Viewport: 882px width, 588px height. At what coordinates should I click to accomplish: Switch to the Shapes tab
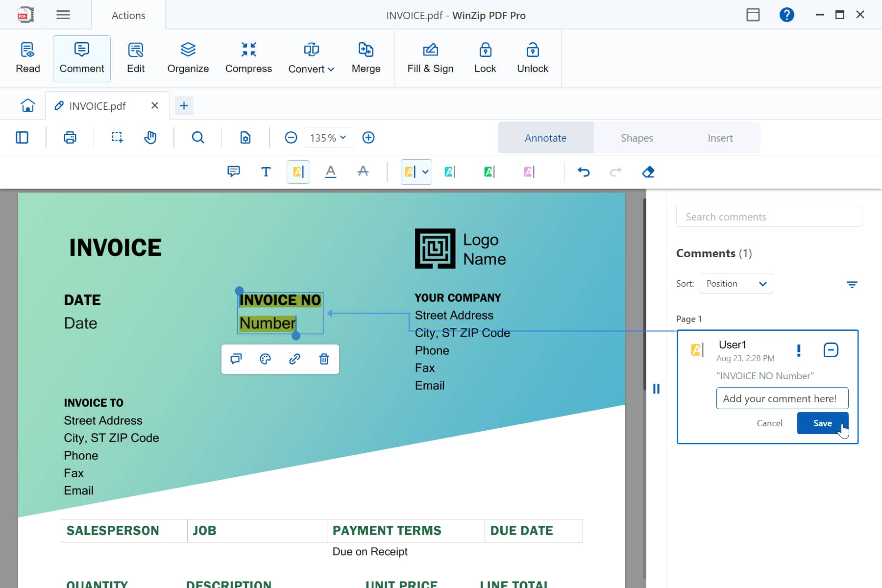(637, 138)
